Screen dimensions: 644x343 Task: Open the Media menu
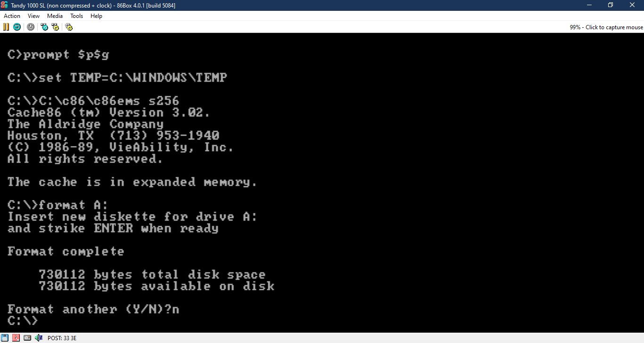tap(55, 16)
